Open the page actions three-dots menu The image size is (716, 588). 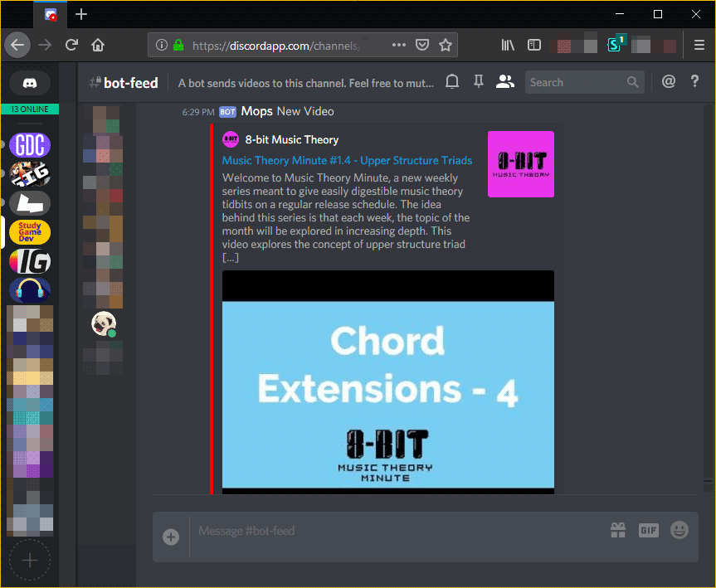[x=398, y=45]
